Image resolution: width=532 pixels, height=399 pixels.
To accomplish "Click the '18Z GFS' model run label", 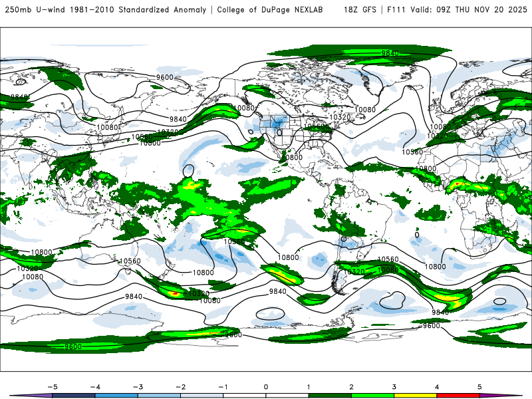I will (360, 9).
